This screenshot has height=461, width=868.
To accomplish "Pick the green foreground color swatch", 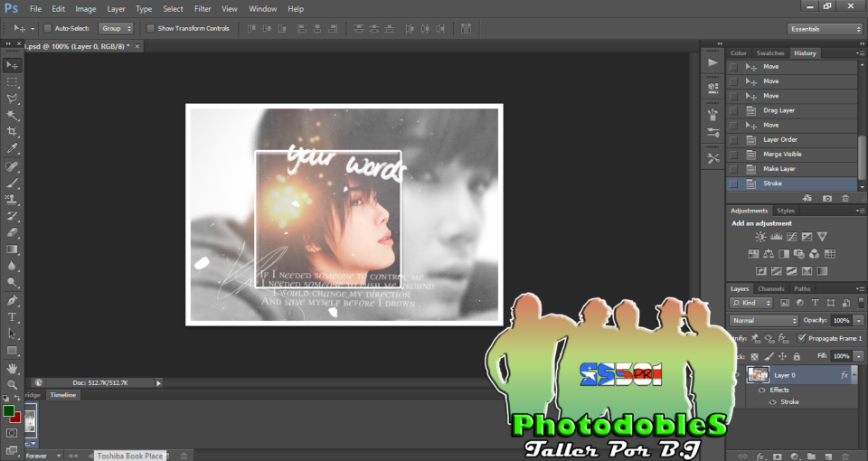I will pyautogui.click(x=8, y=411).
